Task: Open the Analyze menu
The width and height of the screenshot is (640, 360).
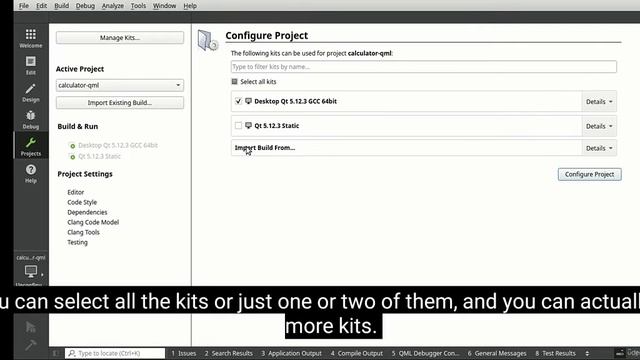Action: [113, 6]
